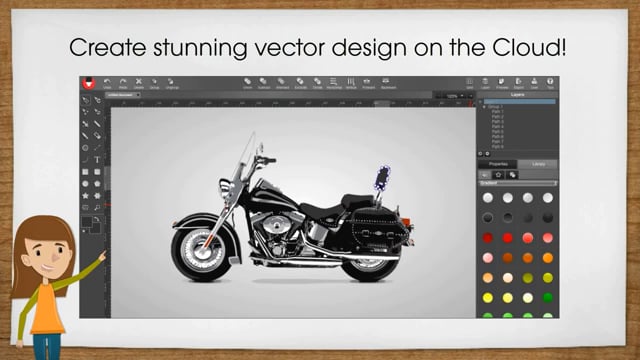Select the filled Circle shape tool
640x360 pixels.
(x=85, y=184)
